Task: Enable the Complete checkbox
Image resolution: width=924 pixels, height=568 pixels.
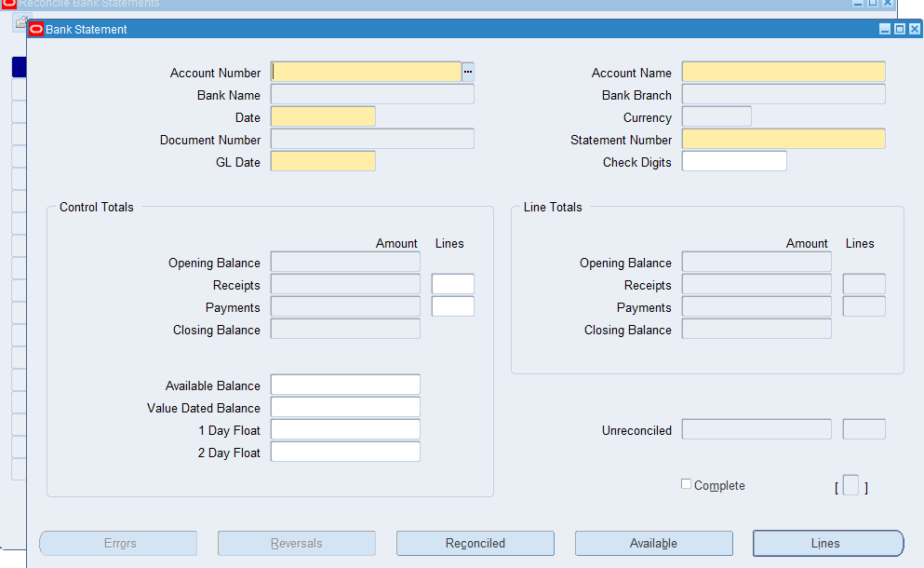Action: click(686, 482)
